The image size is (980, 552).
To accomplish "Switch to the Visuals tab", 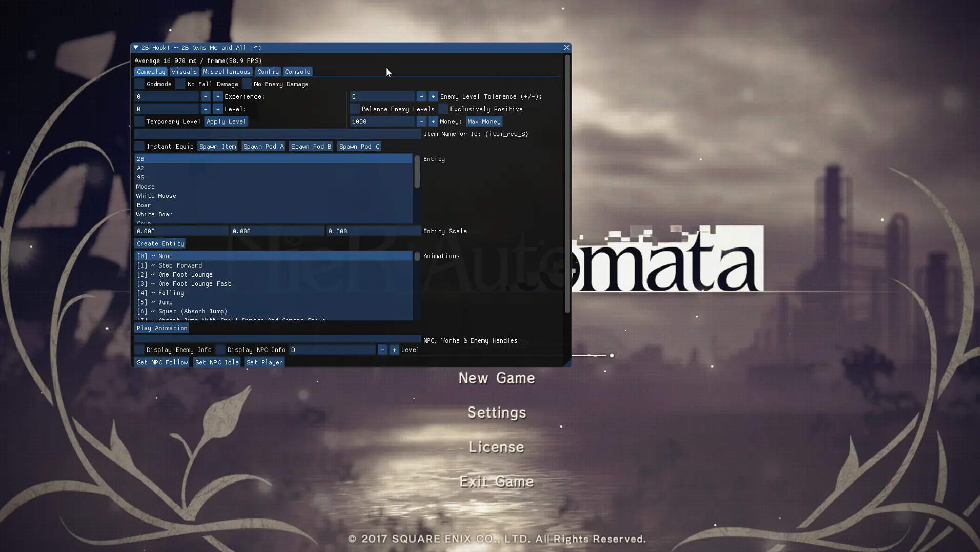I will tap(184, 72).
